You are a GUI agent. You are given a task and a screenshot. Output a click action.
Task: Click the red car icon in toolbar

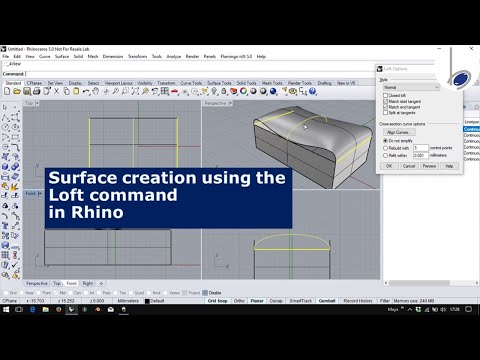click(x=174, y=91)
